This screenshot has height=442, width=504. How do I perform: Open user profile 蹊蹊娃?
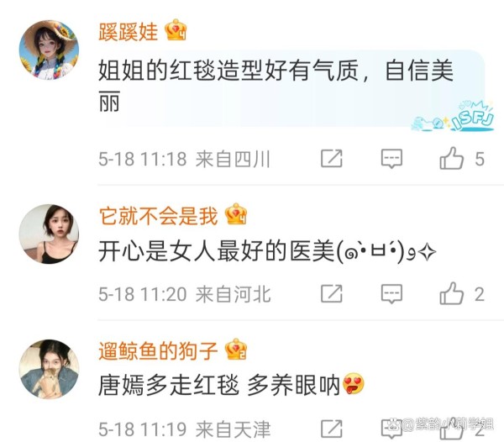(129, 31)
